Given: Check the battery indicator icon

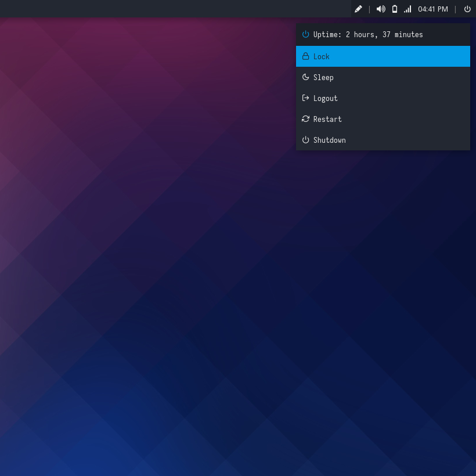Looking at the screenshot, I should (395, 9).
